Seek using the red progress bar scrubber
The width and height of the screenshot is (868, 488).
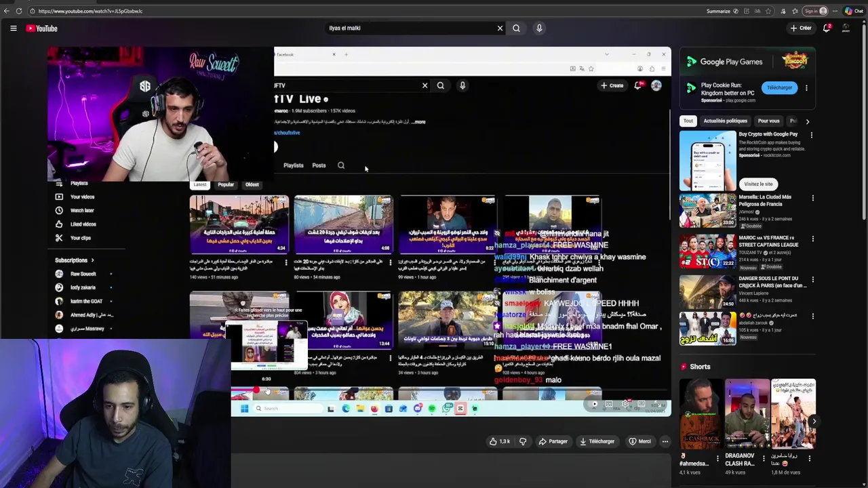[x=257, y=391]
